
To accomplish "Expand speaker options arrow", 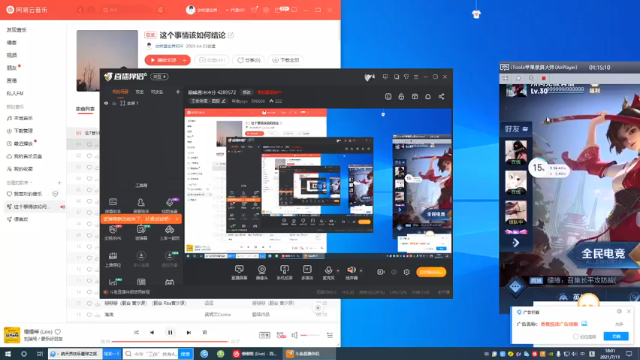I will [x=361, y=271].
